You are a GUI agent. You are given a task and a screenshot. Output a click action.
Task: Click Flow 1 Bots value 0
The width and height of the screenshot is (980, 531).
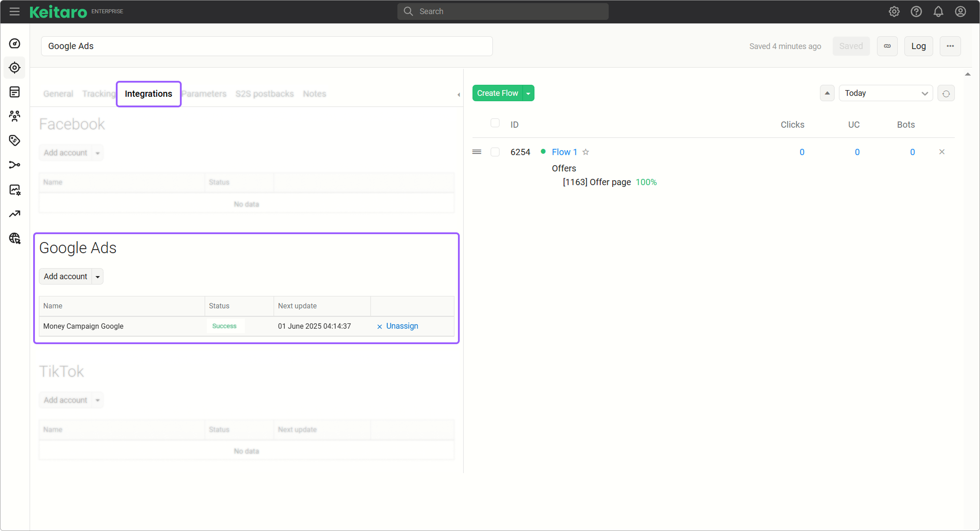912,152
